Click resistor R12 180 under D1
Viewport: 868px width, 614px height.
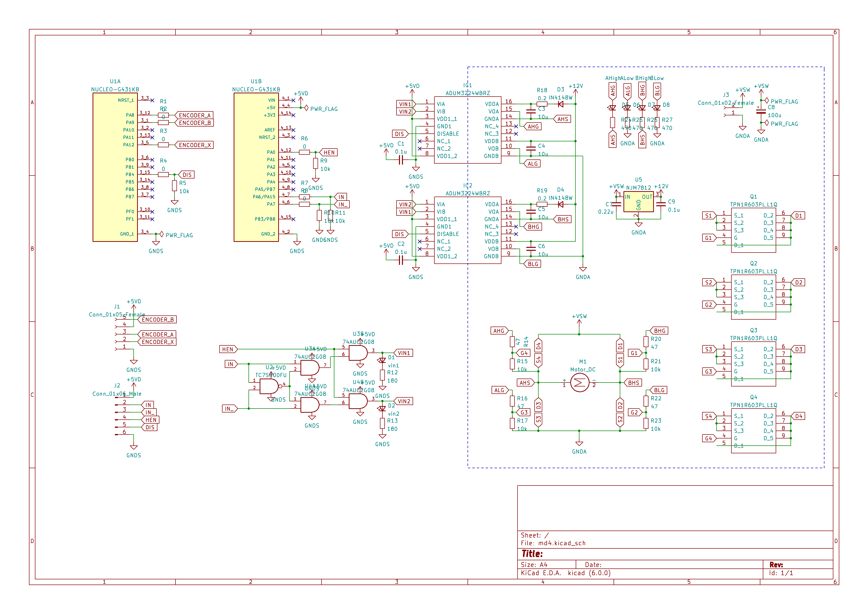click(x=382, y=375)
